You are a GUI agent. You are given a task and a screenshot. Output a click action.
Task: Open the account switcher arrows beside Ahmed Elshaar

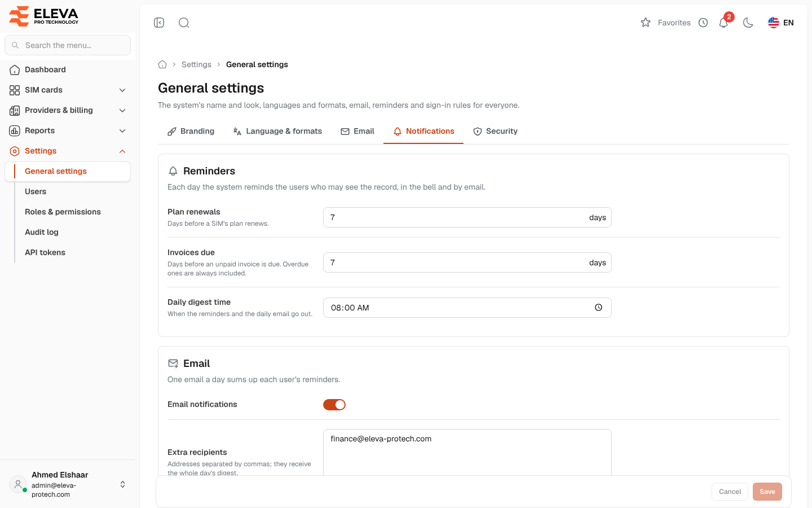tap(122, 484)
